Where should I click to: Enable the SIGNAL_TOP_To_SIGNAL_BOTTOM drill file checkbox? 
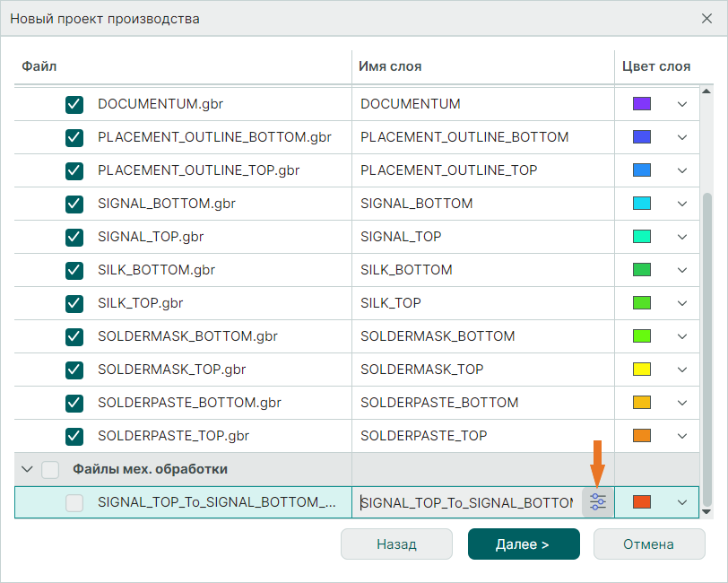click(74, 503)
